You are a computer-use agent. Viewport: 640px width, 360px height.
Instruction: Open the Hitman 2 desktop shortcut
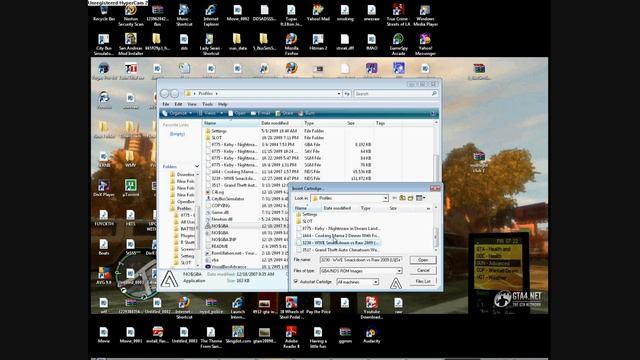click(x=318, y=42)
